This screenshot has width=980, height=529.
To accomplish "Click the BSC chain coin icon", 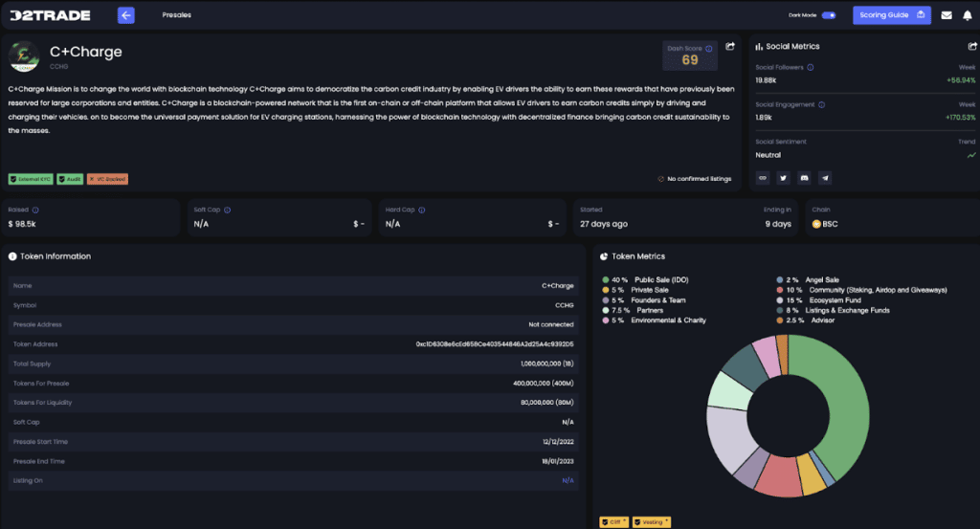I will click(x=816, y=224).
